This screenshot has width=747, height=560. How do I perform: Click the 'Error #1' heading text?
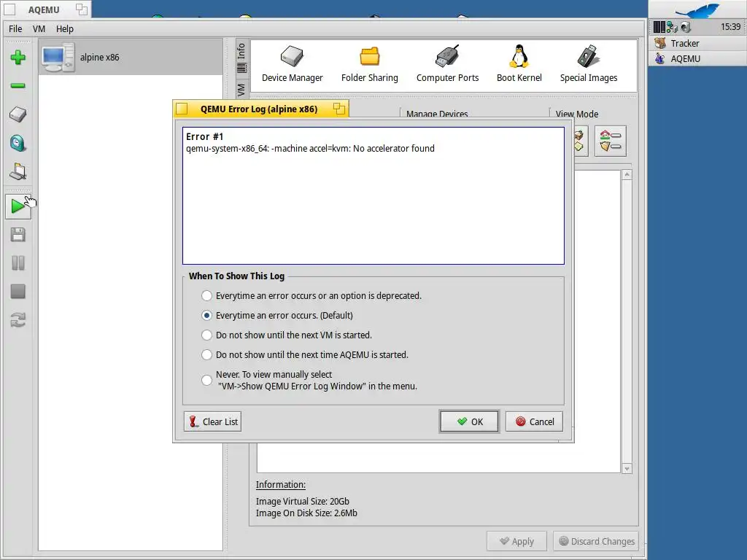(x=205, y=136)
